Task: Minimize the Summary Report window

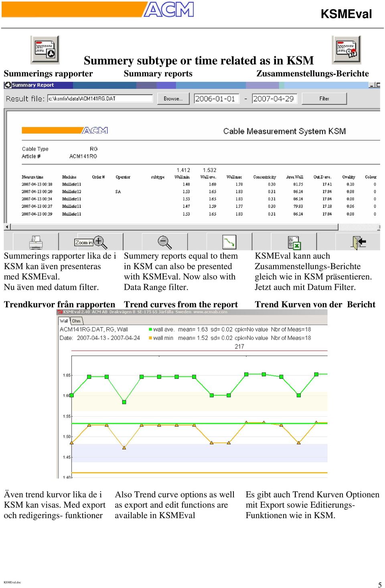Action: tap(372, 85)
